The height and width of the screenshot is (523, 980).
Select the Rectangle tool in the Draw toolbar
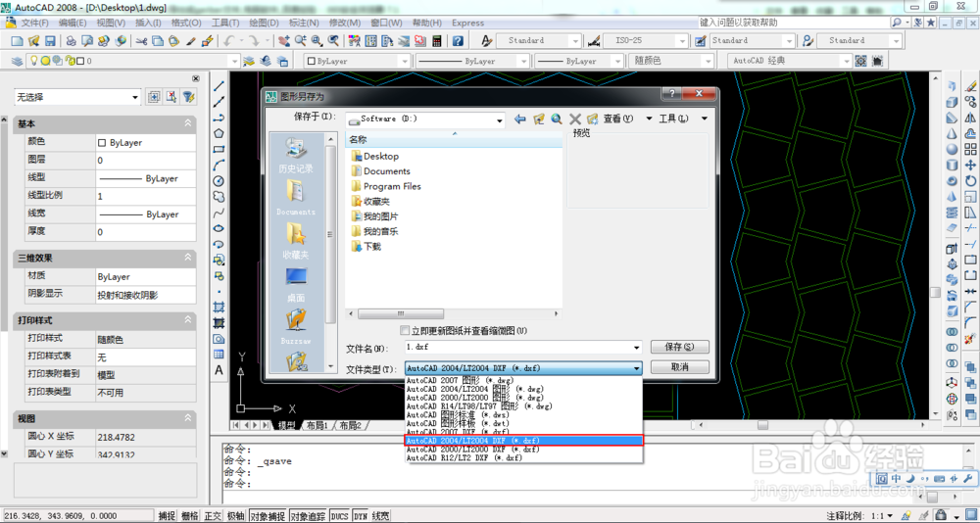[x=219, y=149]
